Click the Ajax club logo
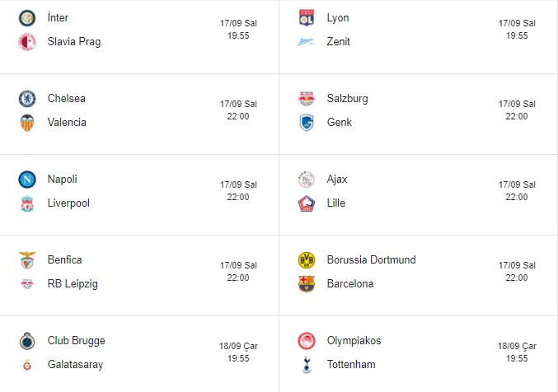 tap(307, 180)
